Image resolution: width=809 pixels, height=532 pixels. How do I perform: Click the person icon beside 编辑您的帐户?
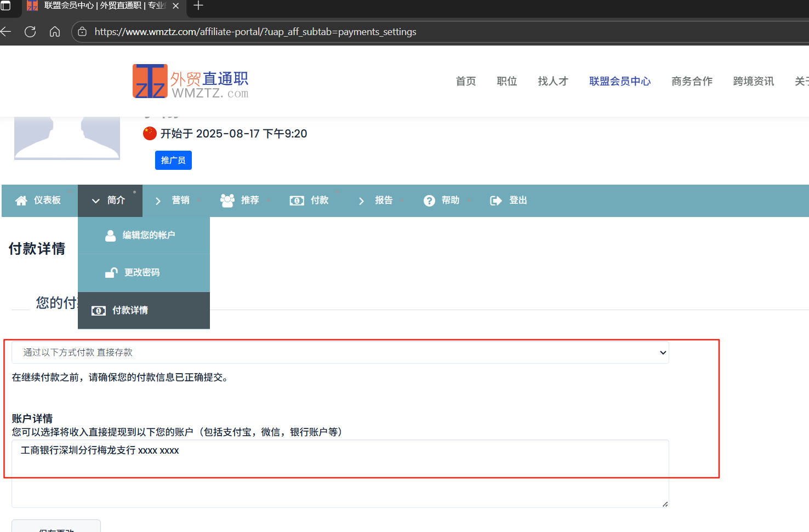pos(111,235)
